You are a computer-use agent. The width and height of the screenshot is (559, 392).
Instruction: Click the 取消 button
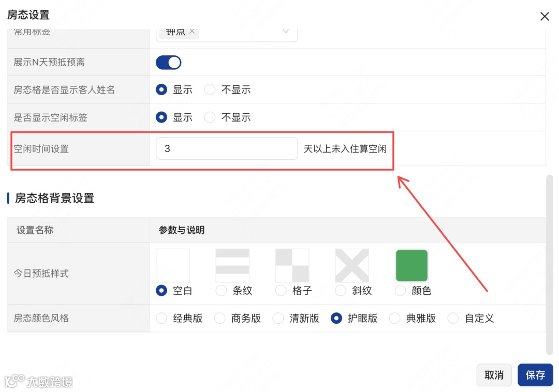point(494,375)
